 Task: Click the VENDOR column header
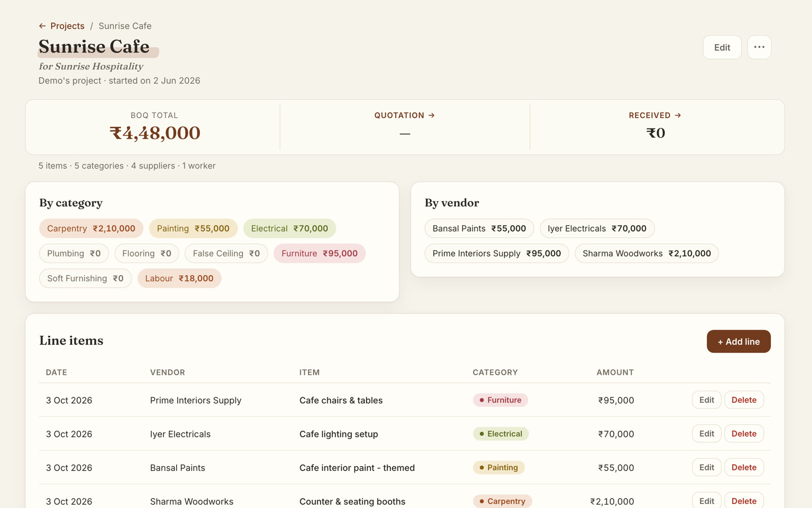point(167,372)
